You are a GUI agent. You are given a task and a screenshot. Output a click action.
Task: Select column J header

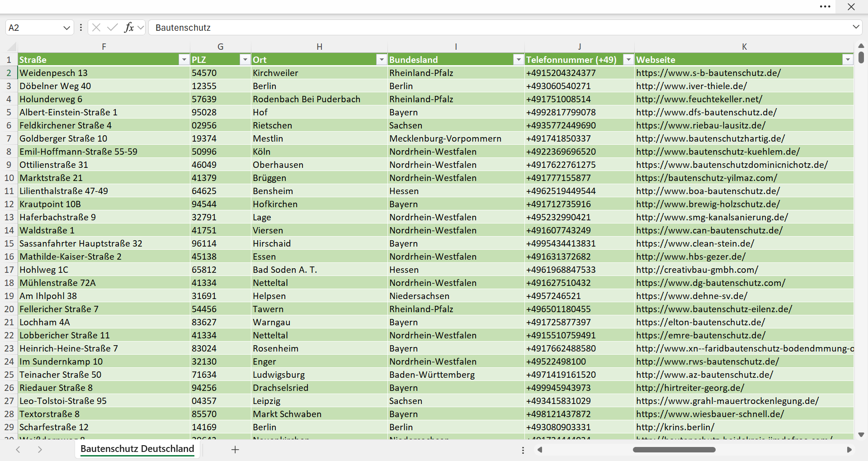[580, 47]
